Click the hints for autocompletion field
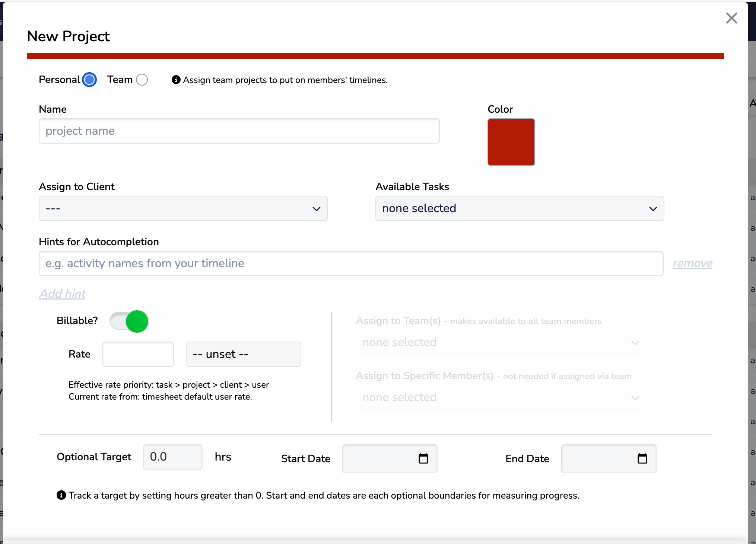Image resolution: width=756 pixels, height=544 pixels. point(350,263)
